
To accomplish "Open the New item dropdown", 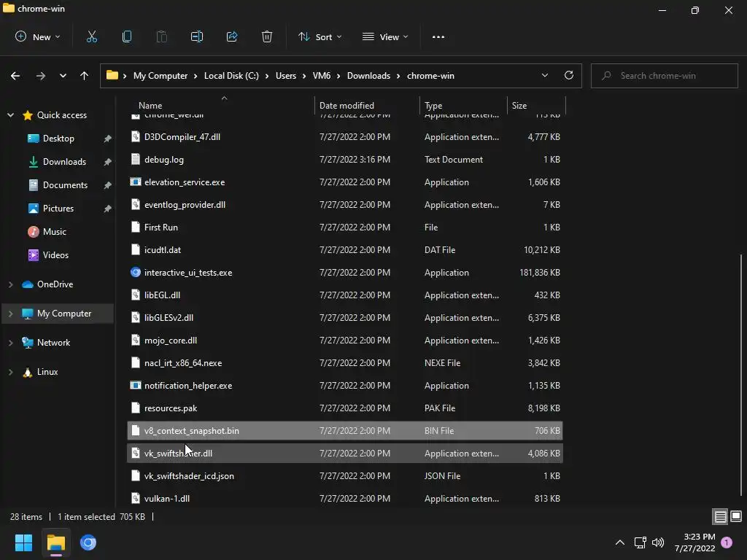I will pyautogui.click(x=38, y=36).
